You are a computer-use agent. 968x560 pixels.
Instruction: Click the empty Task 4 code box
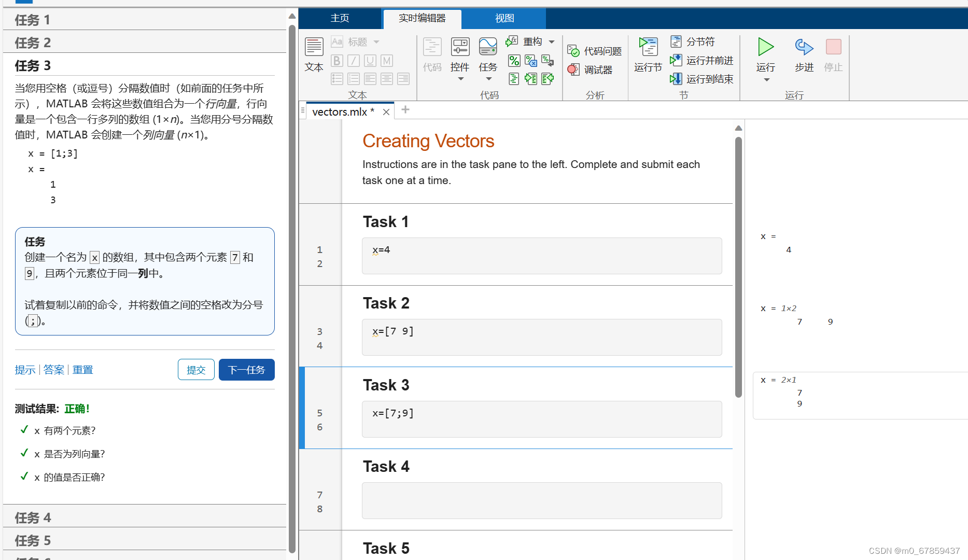click(x=542, y=500)
